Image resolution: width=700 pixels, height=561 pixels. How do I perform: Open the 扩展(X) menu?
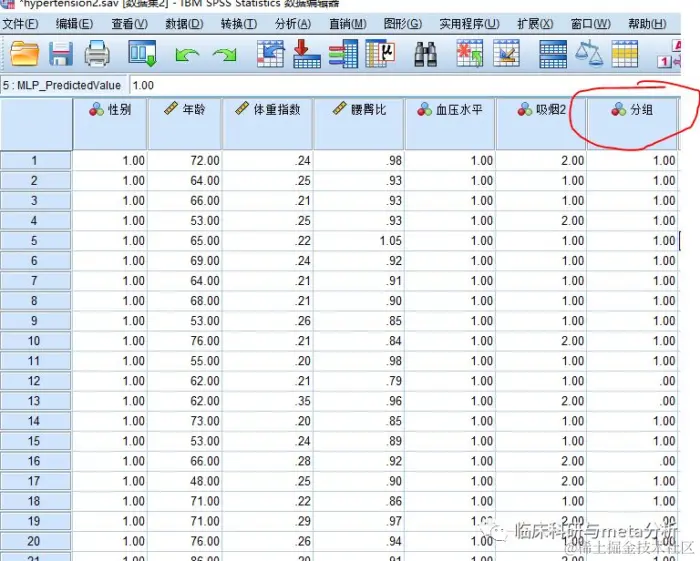[535, 24]
